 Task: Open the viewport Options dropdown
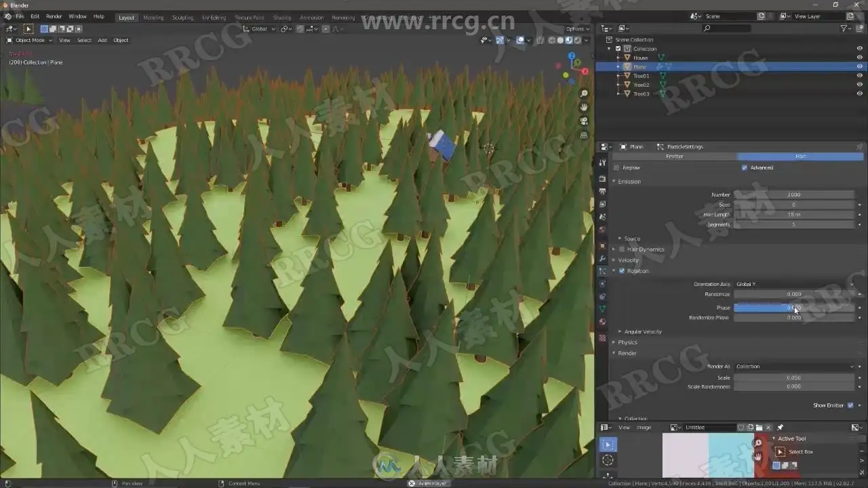click(578, 29)
